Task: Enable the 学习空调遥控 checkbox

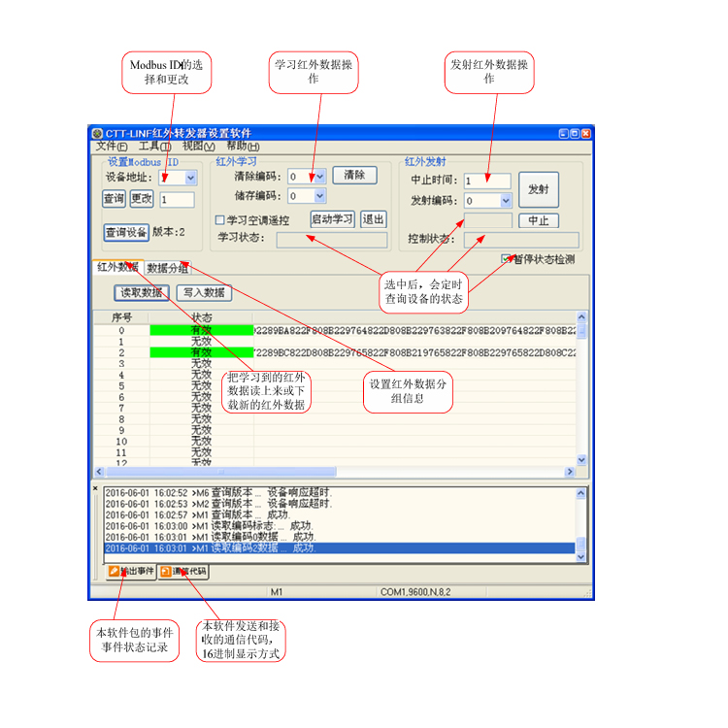Action: coord(219,220)
